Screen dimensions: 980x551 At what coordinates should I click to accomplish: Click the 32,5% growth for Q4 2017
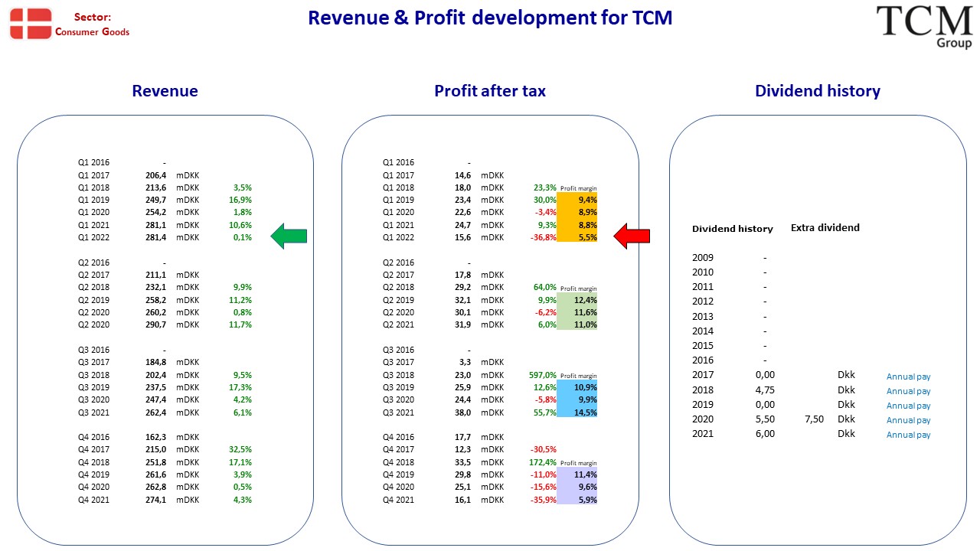click(241, 449)
